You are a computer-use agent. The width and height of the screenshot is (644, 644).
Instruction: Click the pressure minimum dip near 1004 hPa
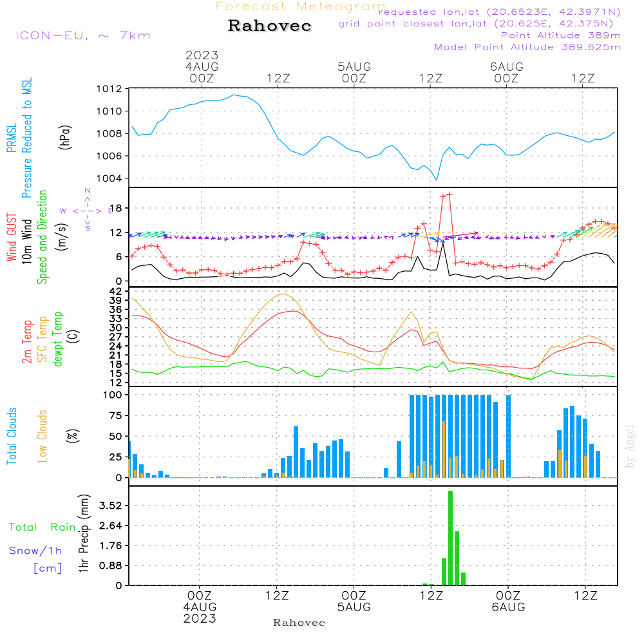[x=437, y=180]
